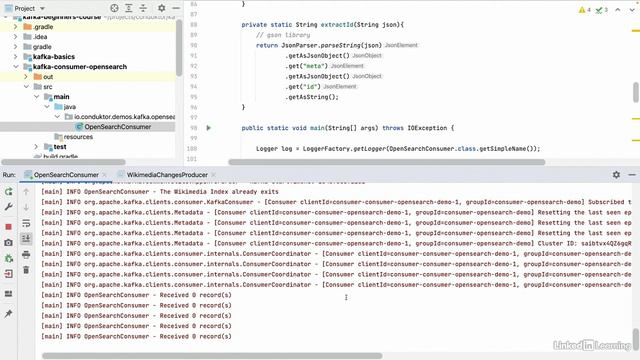The width and height of the screenshot is (640, 360).
Task: Collapse all in Project panel
Action: [x=143, y=8]
